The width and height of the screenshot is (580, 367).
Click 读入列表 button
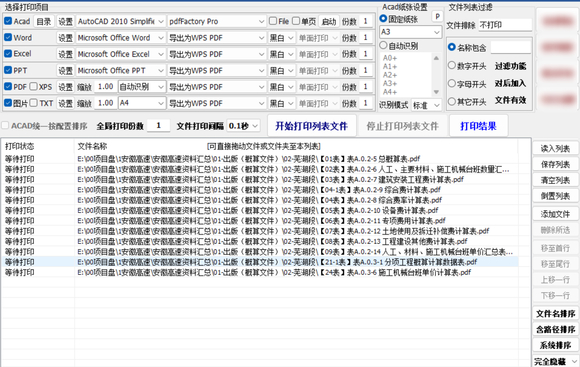pyautogui.click(x=555, y=148)
